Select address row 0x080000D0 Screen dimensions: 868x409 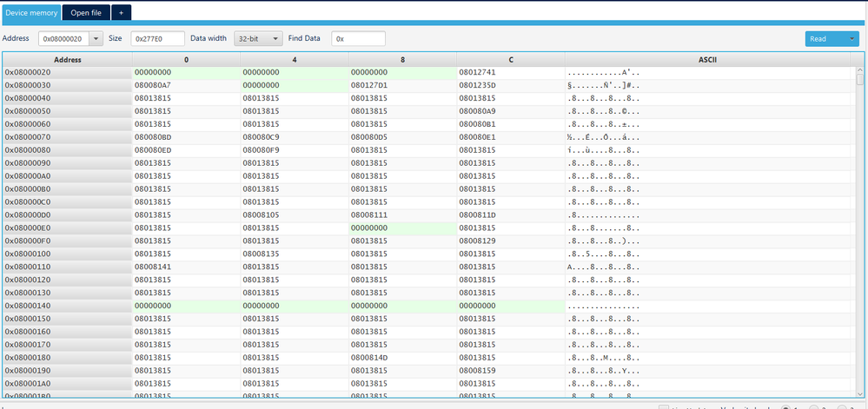click(x=68, y=215)
